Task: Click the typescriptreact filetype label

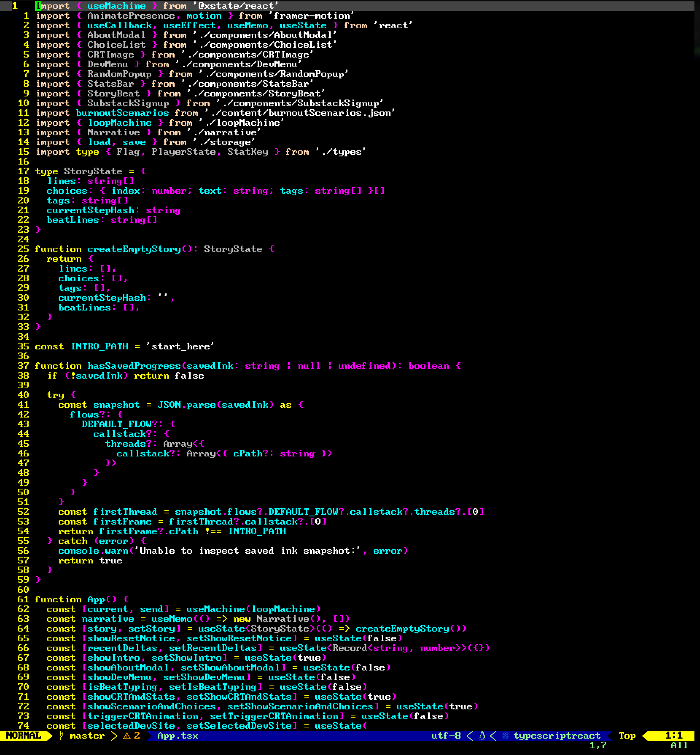Action: click(556, 736)
